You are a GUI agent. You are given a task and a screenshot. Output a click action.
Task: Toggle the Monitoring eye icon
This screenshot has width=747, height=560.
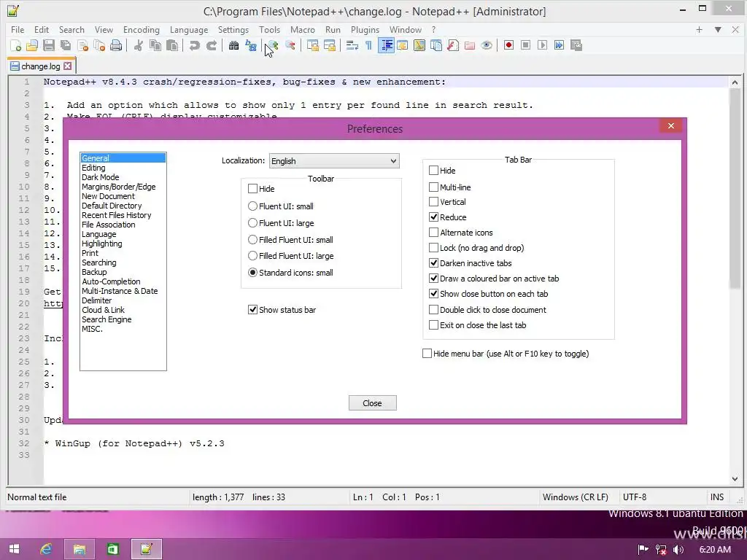pyautogui.click(x=487, y=45)
